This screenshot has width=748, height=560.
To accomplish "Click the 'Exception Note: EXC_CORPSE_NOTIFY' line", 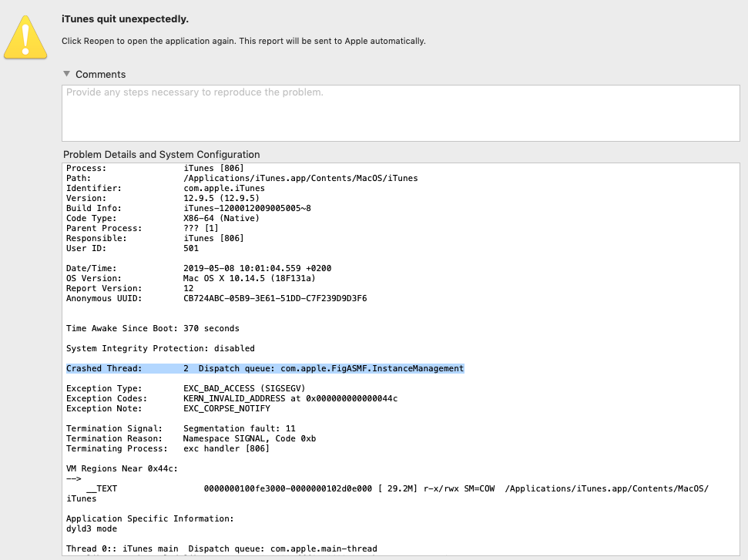I will (168, 408).
